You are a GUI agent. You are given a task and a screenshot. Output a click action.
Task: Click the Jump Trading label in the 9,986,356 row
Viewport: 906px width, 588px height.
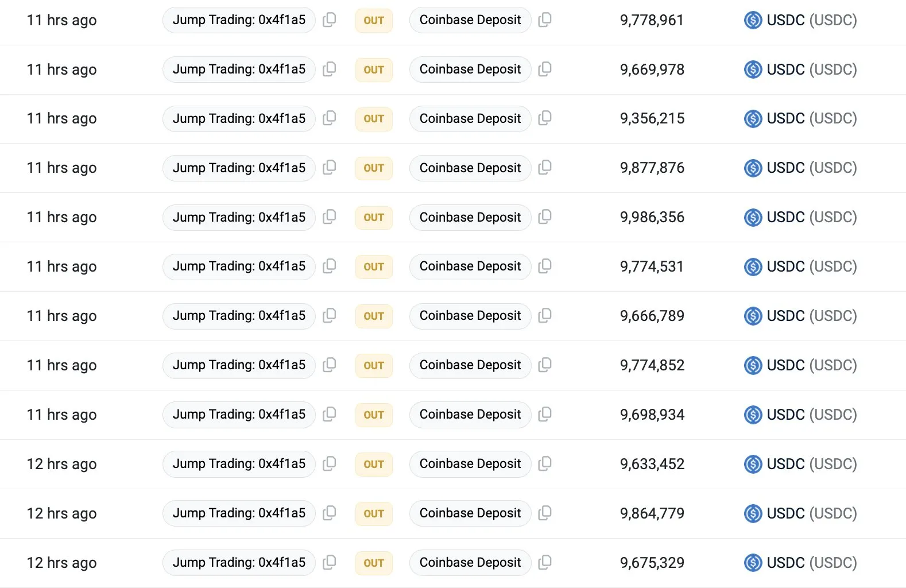click(239, 217)
